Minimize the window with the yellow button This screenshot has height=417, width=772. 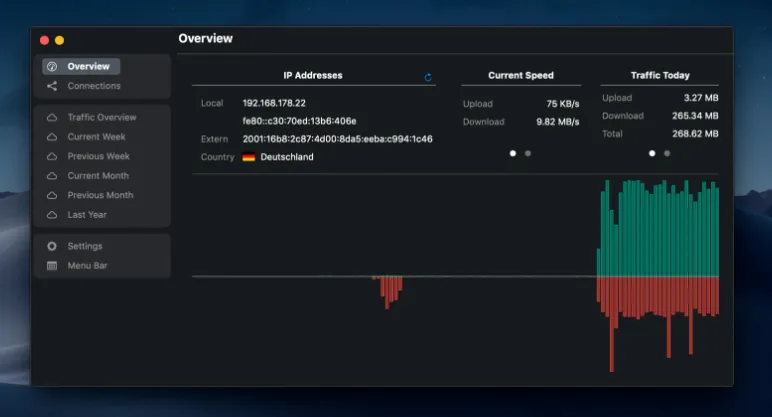click(60, 40)
